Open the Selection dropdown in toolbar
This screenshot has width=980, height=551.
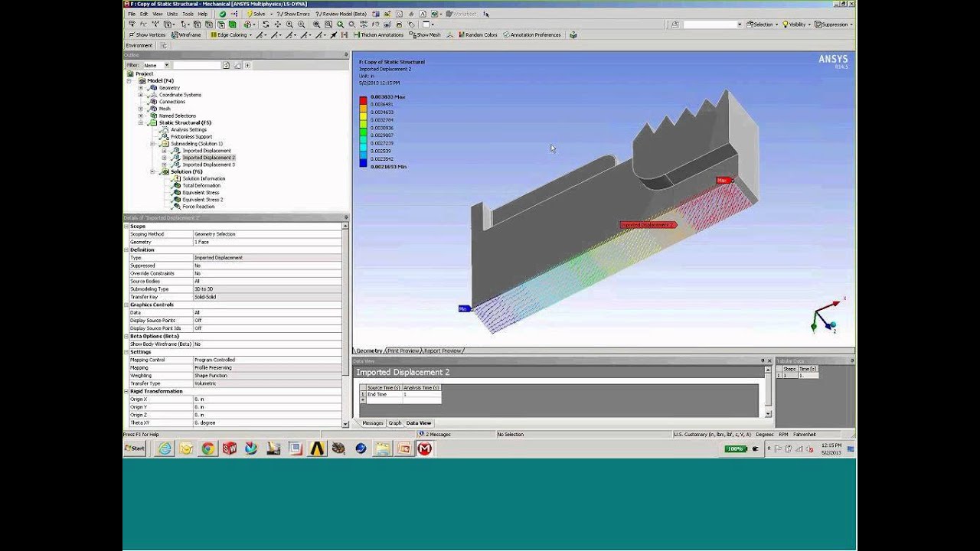[762, 24]
